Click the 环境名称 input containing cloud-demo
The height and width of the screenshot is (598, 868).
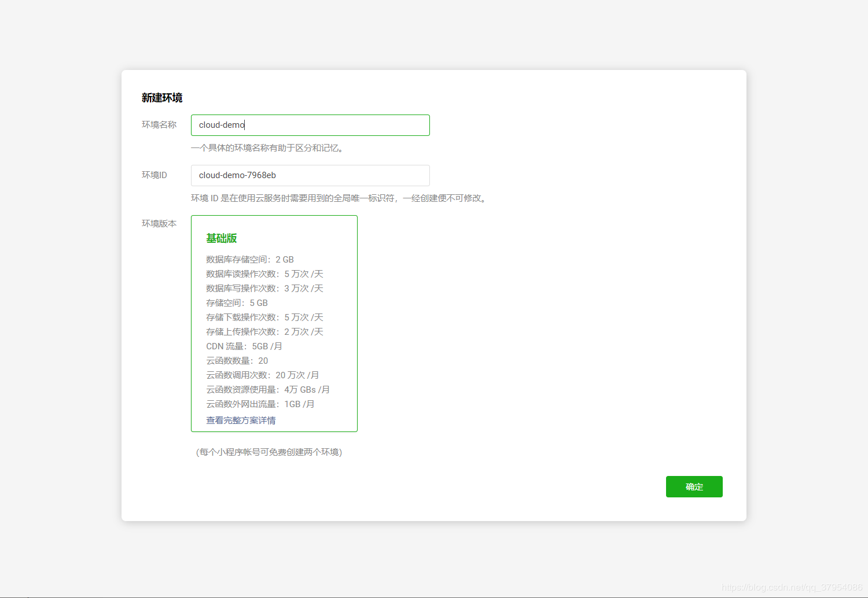tap(310, 125)
